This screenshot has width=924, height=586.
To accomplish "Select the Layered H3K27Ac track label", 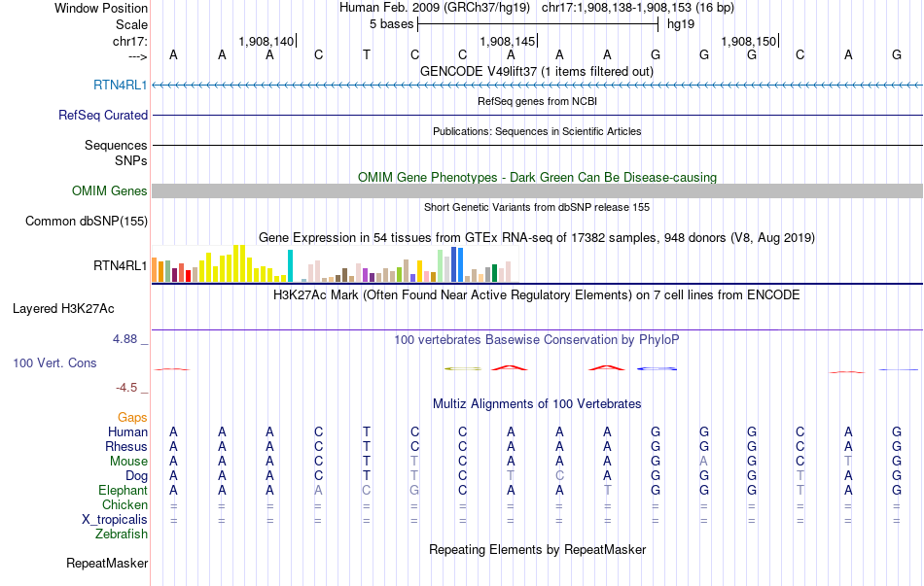I will pos(63,309).
